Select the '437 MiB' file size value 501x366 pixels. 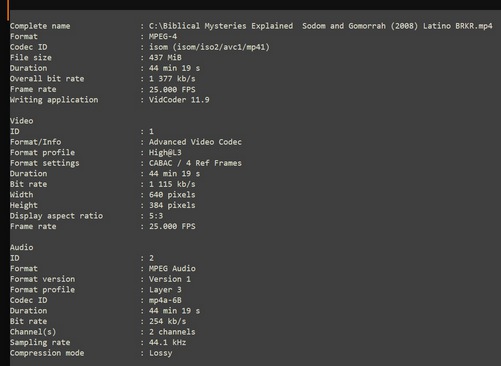point(165,58)
